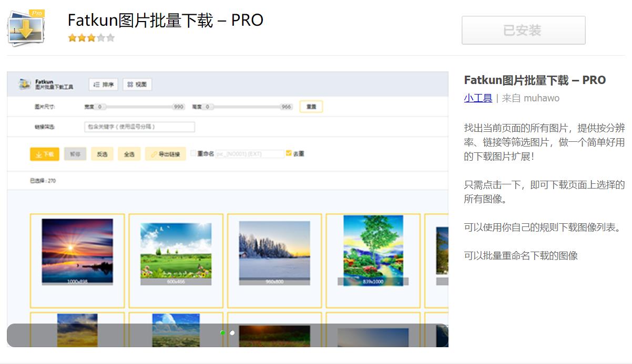Open the 小工具 category link
This screenshot has width=632, height=364.
click(x=477, y=98)
